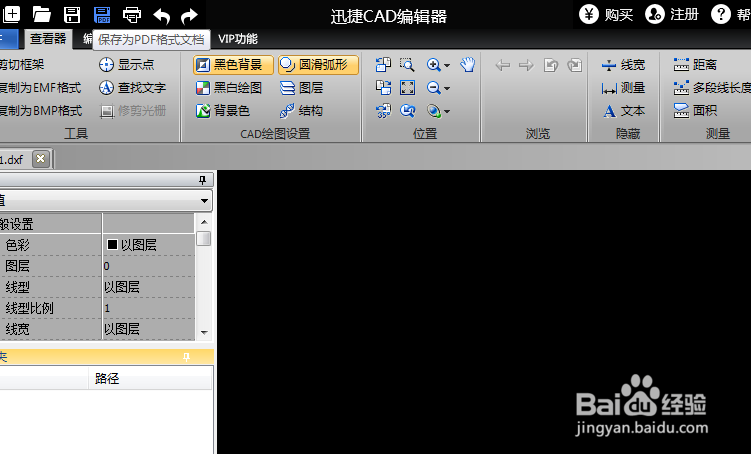Viewport: 751px width, 454px height.
Task: Click the 图层 property value 0
Action: pos(148,266)
